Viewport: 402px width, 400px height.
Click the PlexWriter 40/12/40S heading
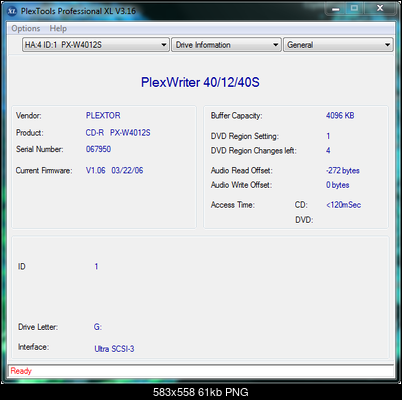[x=200, y=82]
